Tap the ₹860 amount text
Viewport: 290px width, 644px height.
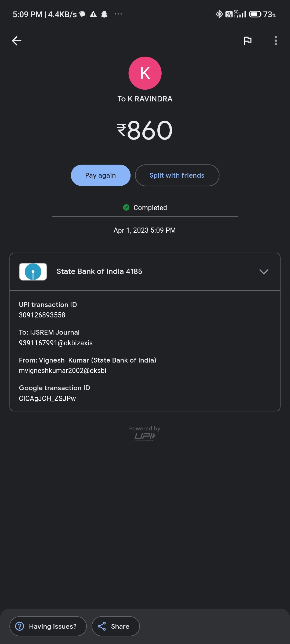[145, 130]
